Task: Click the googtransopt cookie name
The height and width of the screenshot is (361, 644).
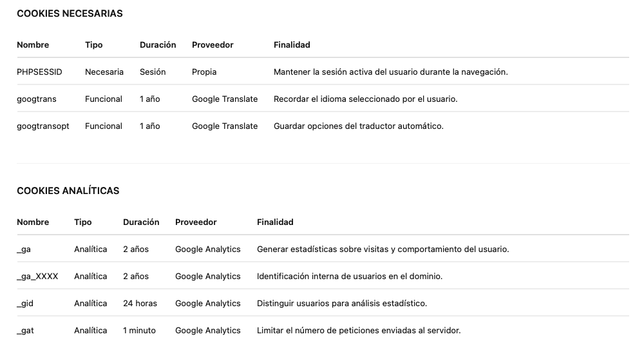Action: coord(42,126)
